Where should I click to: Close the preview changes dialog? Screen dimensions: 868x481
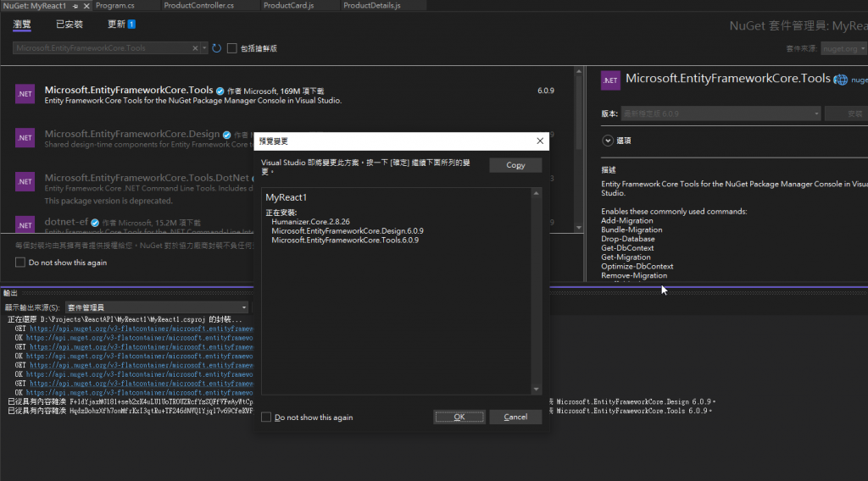point(540,141)
